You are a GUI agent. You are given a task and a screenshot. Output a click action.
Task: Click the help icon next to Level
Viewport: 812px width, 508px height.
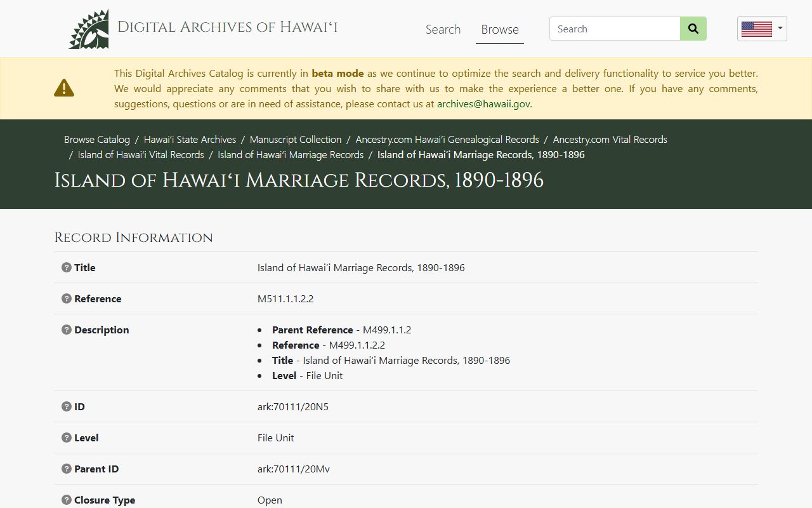point(66,438)
